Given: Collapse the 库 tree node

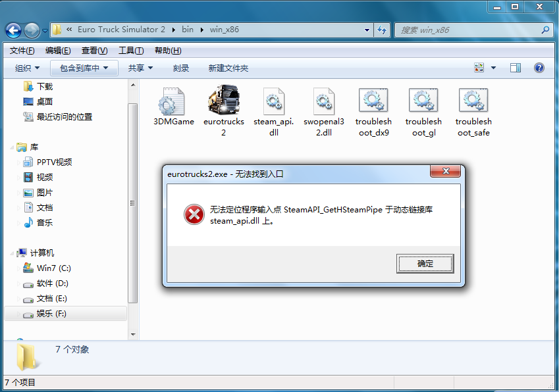Looking at the screenshot, I should pyautogui.click(x=12, y=147).
